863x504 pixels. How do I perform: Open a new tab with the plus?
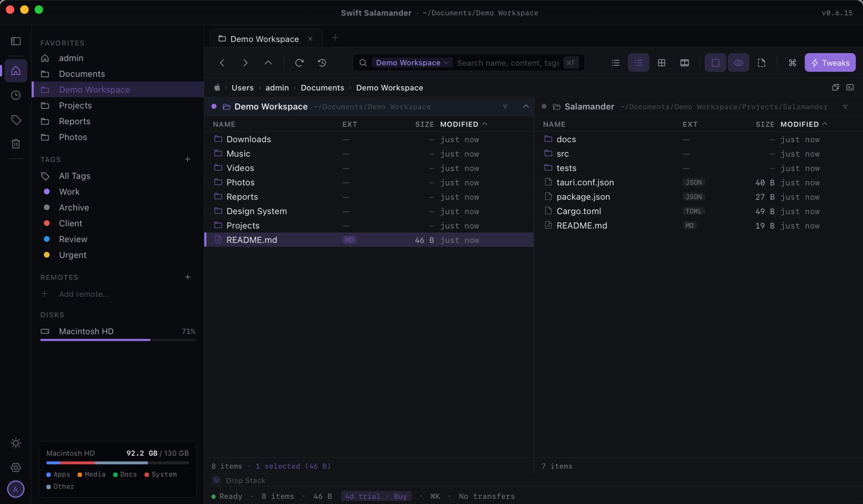(335, 38)
